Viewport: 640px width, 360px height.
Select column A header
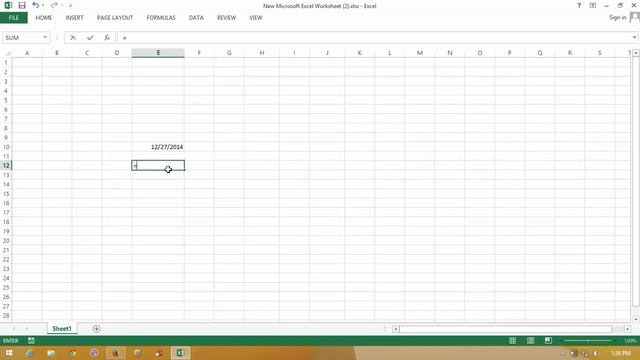(27, 53)
